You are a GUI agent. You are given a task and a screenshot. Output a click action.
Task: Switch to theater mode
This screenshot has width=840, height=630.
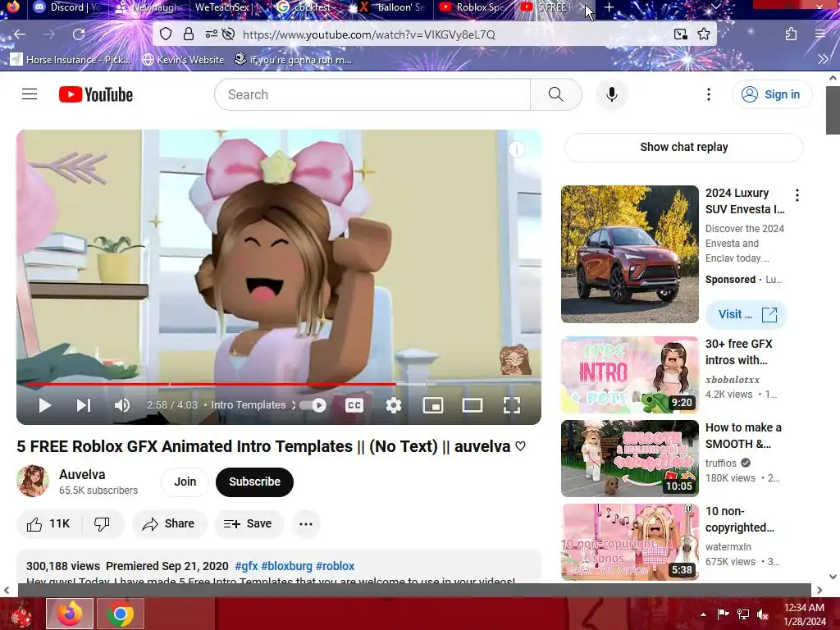[472, 405]
